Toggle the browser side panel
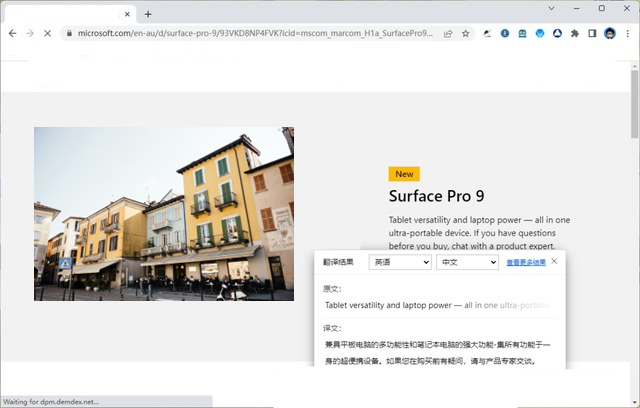Image resolution: width=640 pixels, height=408 pixels. pyautogui.click(x=592, y=33)
